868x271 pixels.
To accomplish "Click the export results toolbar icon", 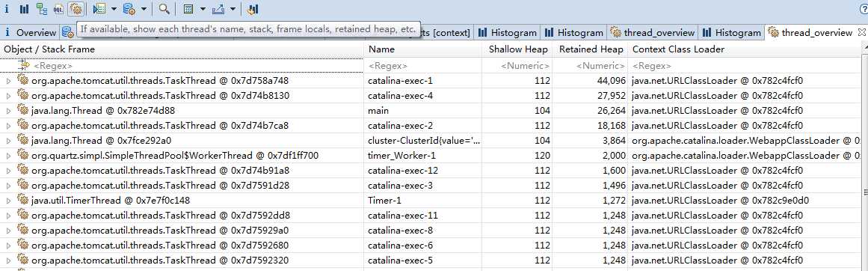I will [x=218, y=9].
